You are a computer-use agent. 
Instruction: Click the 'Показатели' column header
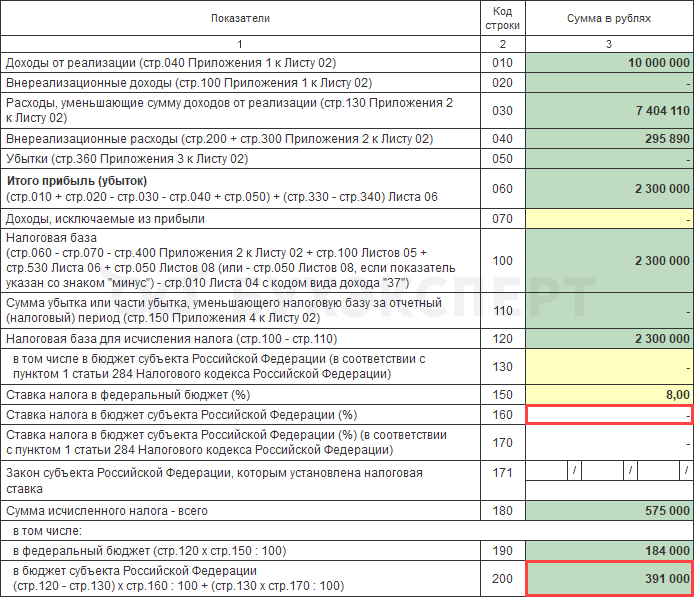coord(240,18)
